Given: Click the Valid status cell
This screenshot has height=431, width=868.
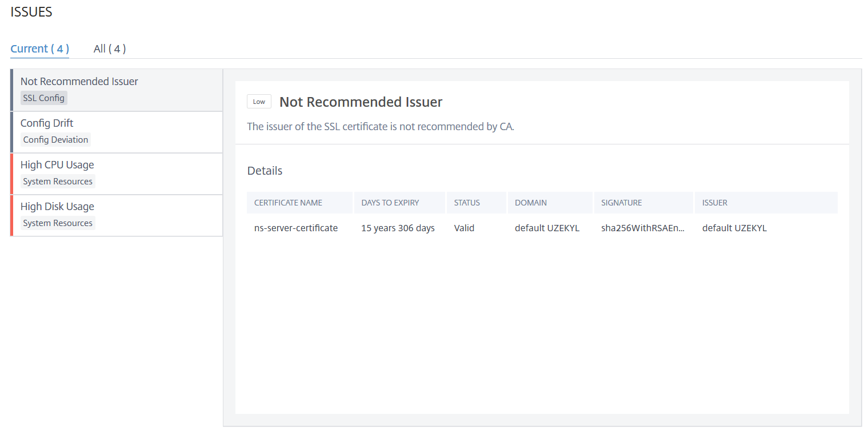Looking at the screenshot, I should [465, 228].
